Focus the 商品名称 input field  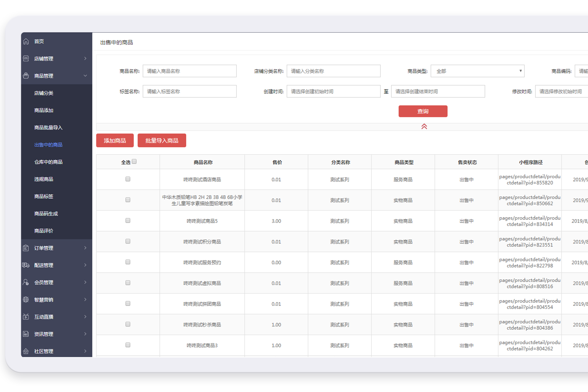[x=189, y=71]
